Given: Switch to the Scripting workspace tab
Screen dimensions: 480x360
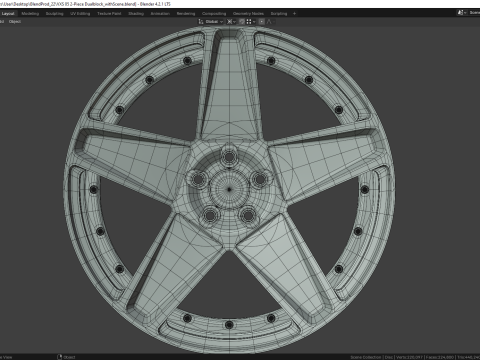Looking at the screenshot, I should pos(279,14).
